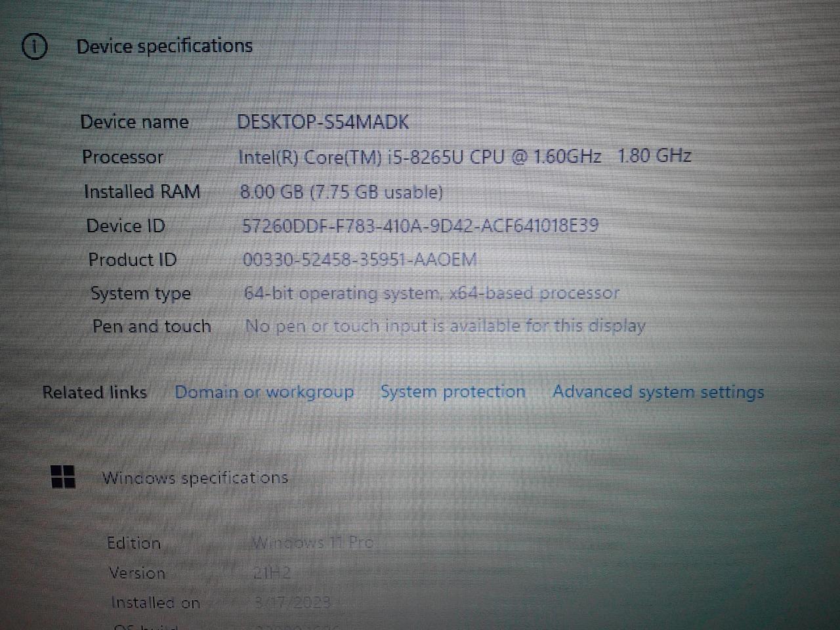Select the Product ID value 00330-52458-35951-AAOEM
Screen dimensions: 840x630
(360, 259)
